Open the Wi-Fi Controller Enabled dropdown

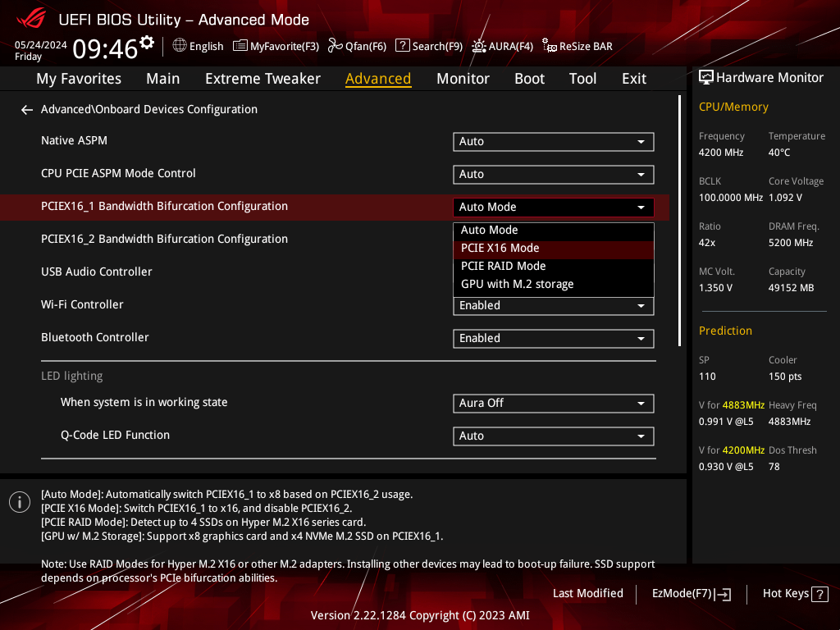coord(554,307)
